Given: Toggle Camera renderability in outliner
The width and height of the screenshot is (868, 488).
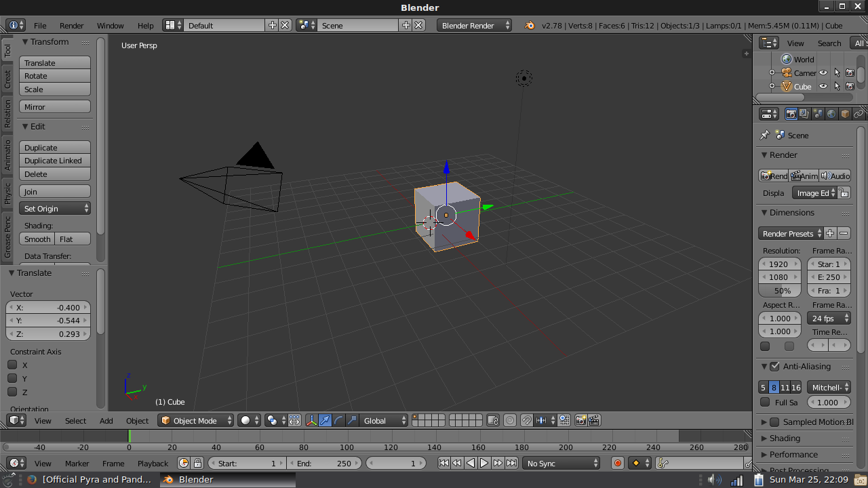Looking at the screenshot, I should pyautogui.click(x=850, y=73).
